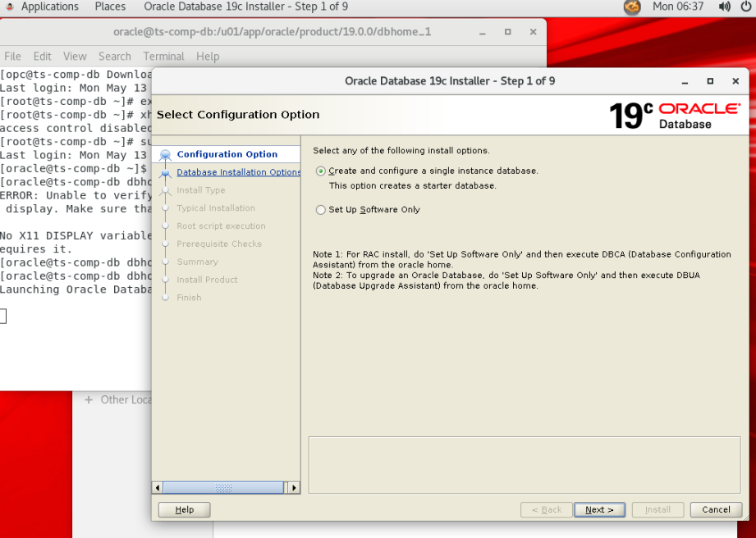This screenshot has height=538, width=756.
Task: Open the clock showing Mon 06:37
Action: click(x=678, y=7)
